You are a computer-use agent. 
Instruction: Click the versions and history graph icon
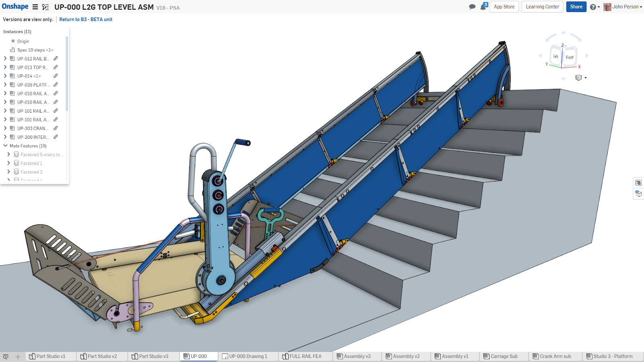point(45,7)
